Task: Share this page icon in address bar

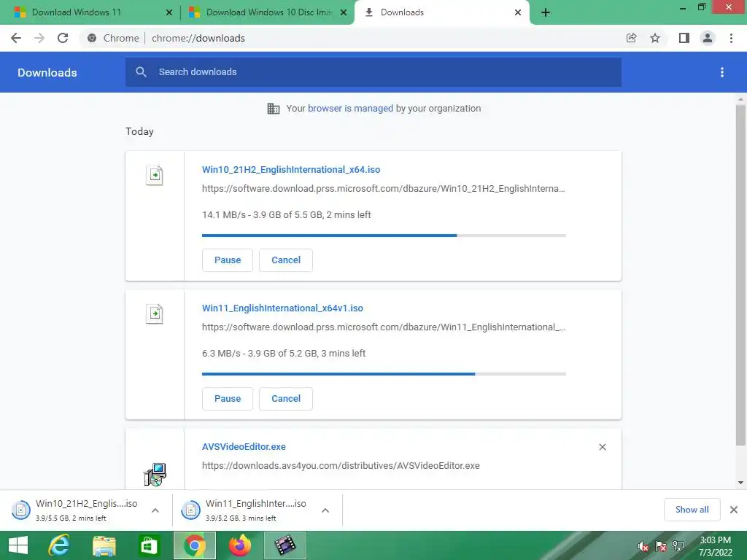Action: [631, 38]
